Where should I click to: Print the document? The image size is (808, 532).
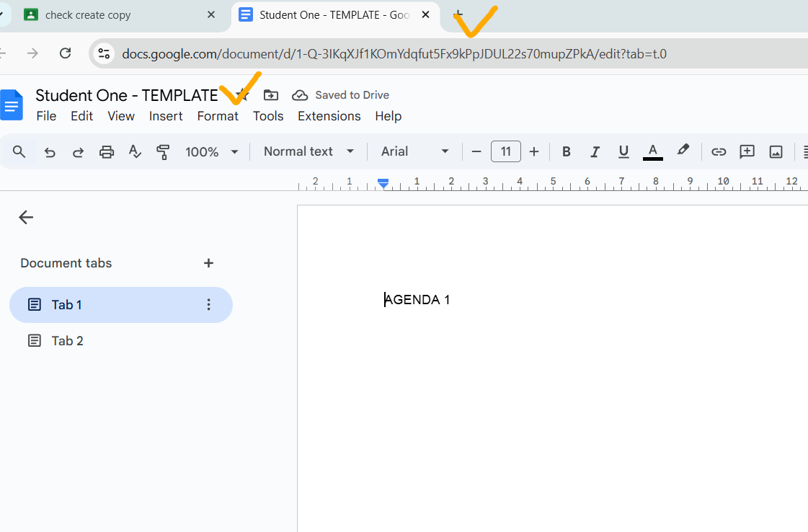(x=107, y=151)
